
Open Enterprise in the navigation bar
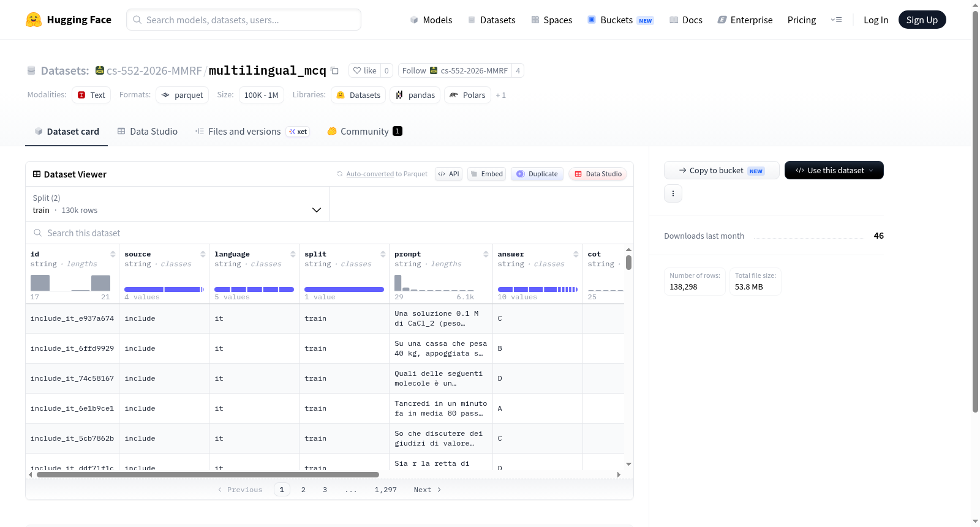(745, 20)
